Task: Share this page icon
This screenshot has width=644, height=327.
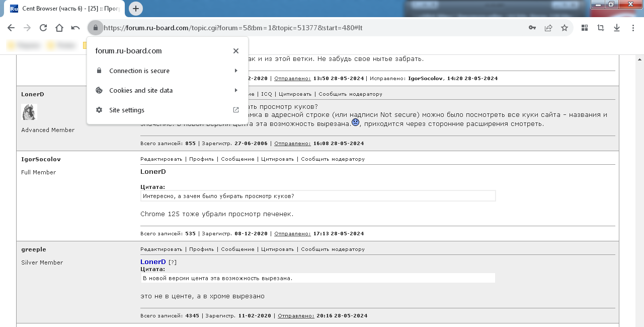Action: pos(548,28)
